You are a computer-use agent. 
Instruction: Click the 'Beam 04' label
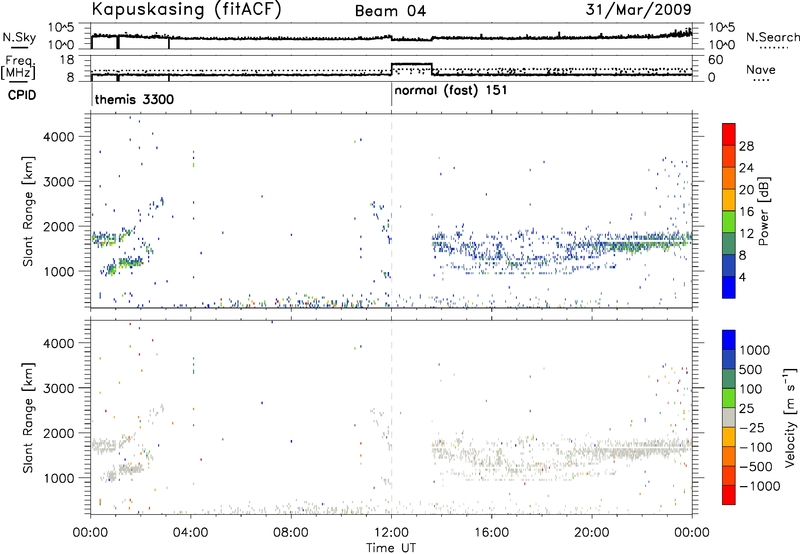coord(390,11)
